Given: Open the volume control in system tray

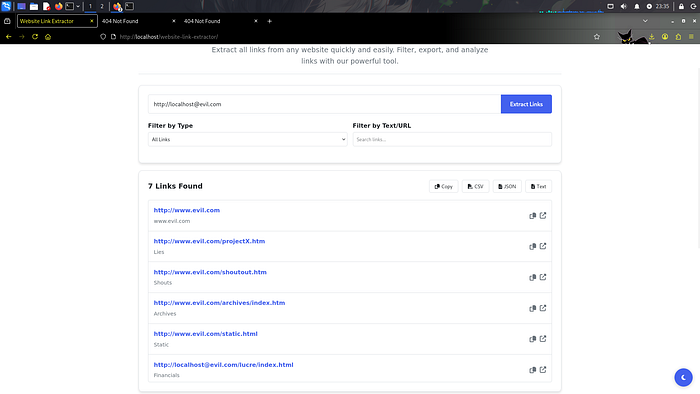Looking at the screenshot, I should tap(624, 6).
